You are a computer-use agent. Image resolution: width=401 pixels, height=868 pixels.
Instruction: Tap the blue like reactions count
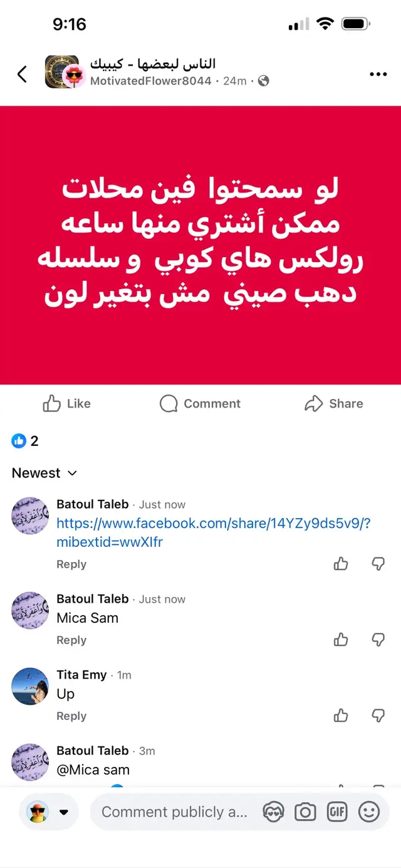(25, 441)
